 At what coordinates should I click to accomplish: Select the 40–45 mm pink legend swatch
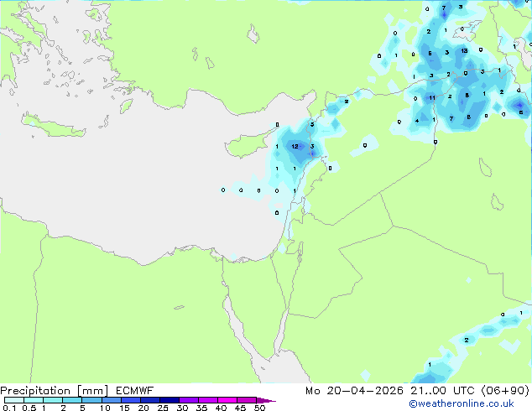coord(227,400)
